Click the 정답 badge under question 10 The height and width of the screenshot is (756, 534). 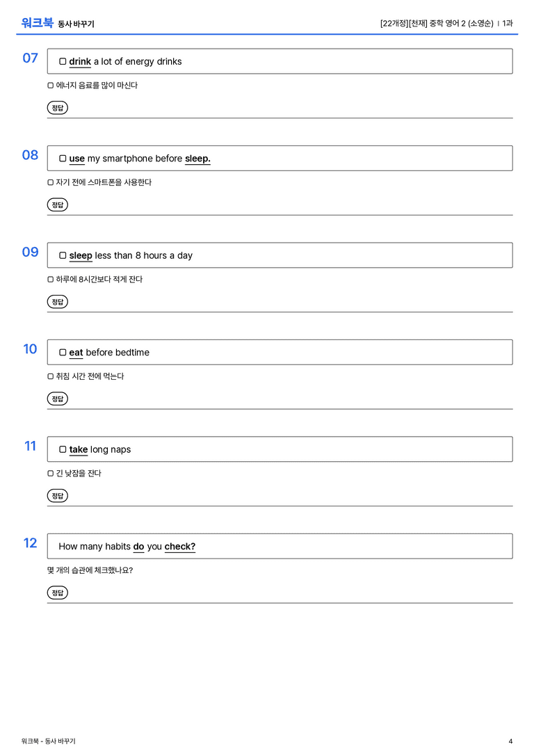coord(57,399)
